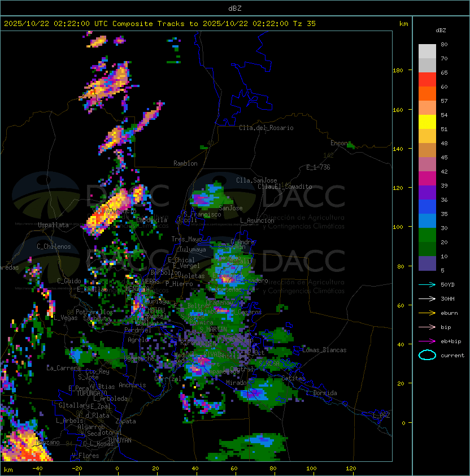The width and height of the screenshot is (470, 476).
Task: Click the 'km' unit label at bottom left
Action: click(8, 470)
